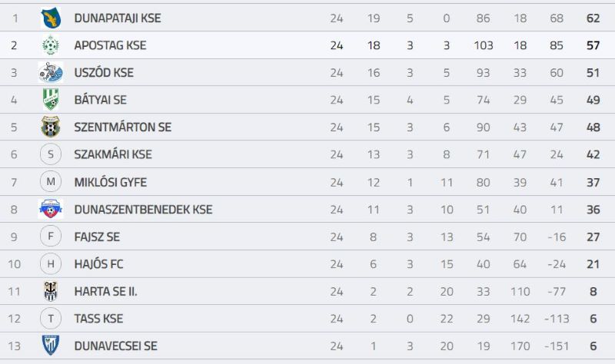Open the APOSTAG KSE team page
The height and width of the screenshot is (364, 615).
click(x=110, y=45)
